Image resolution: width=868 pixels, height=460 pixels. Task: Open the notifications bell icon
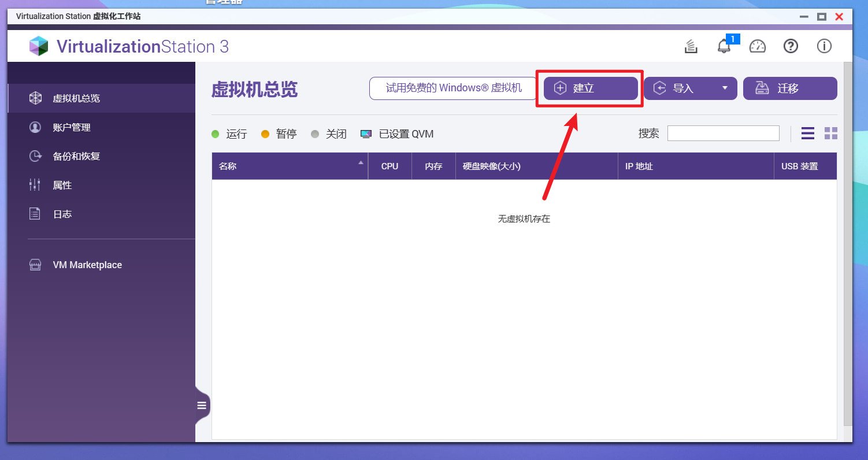coord(724,46)
